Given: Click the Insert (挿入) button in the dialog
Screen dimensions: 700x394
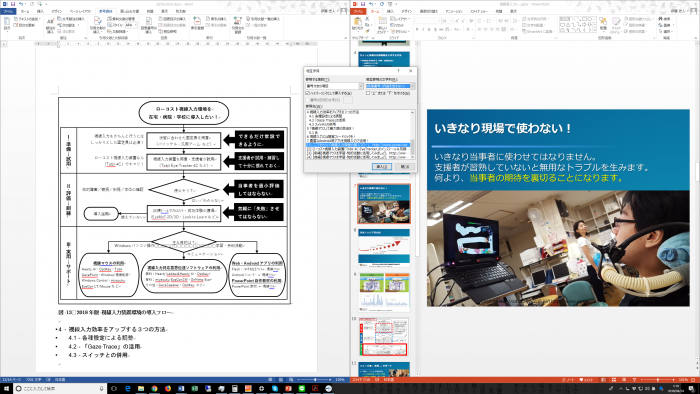Looking at the screenshot, I should [x=382, y=166].
